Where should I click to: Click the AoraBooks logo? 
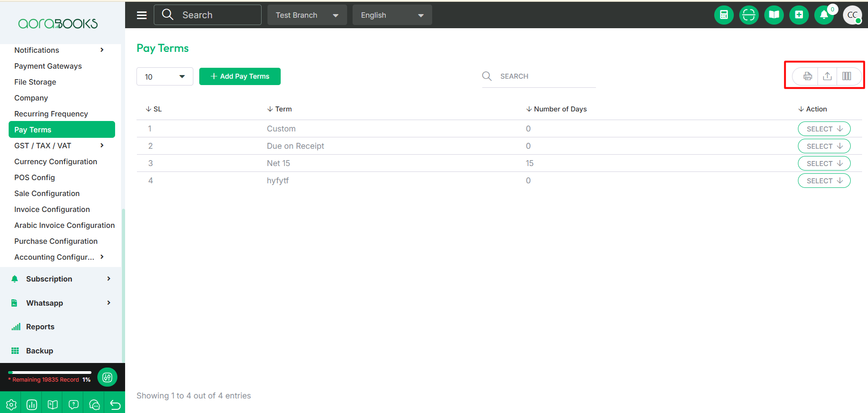[x=58, y=24]
